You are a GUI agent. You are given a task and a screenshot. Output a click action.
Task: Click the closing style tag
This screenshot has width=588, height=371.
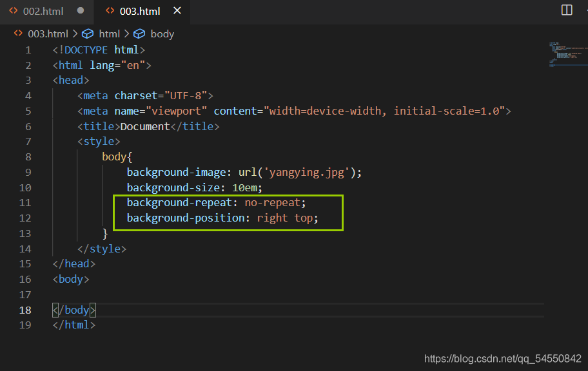pyautogui.click(x=102, y=249)
